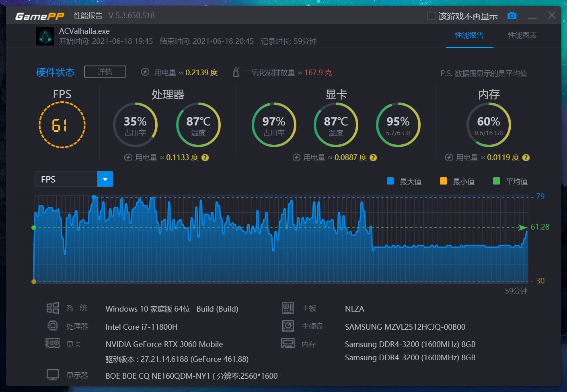The width and height of the screenshot is (567, 392).
Task: Click the 167.9 克 carbon emission value
Action: click(318, 72)
